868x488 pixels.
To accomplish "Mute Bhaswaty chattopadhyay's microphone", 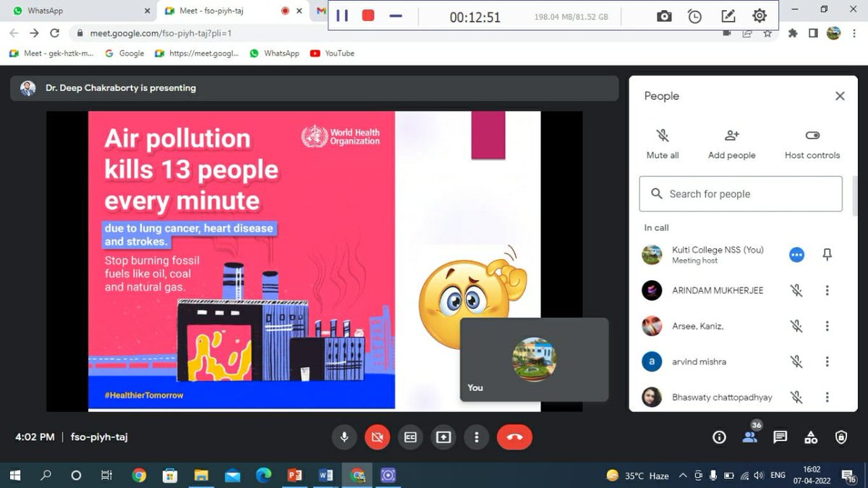I will click(x=796, y=397).
